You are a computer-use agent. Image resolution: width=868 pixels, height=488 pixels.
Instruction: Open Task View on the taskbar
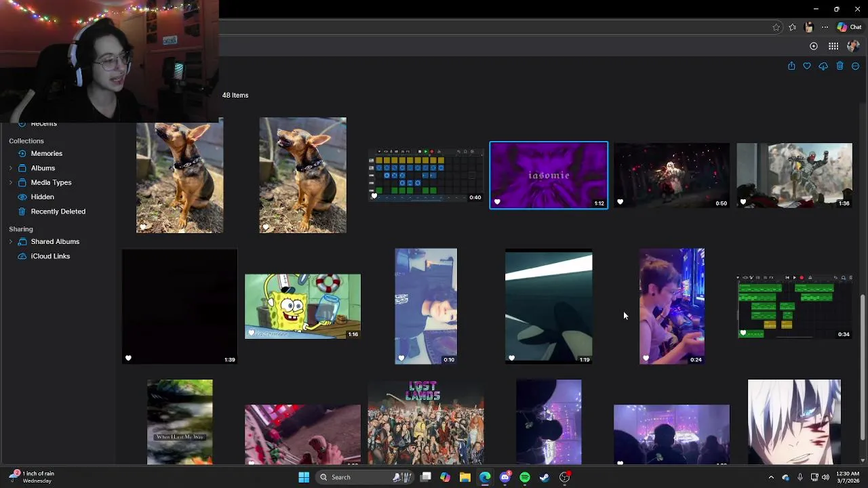pyautogui.click(x=426, y=477)
